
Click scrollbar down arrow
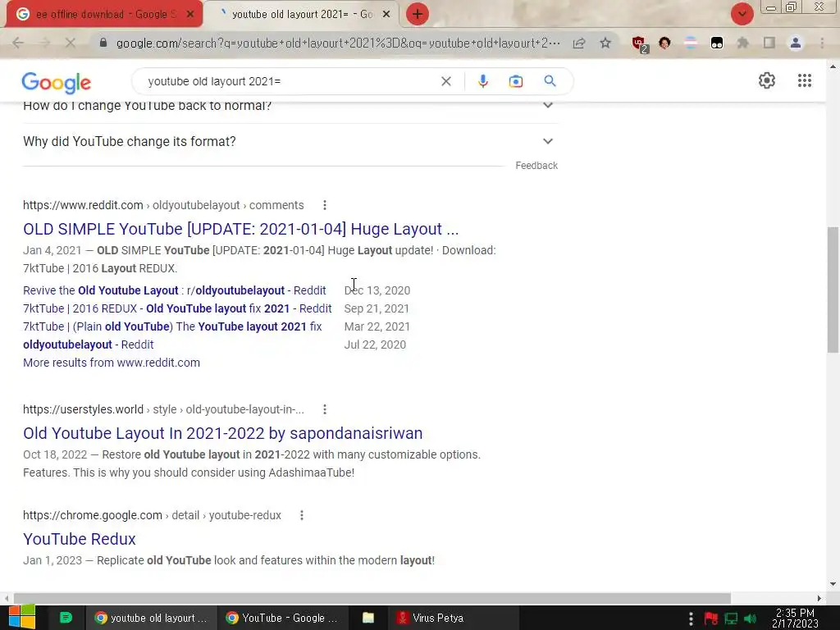click(x=833, y=584)
